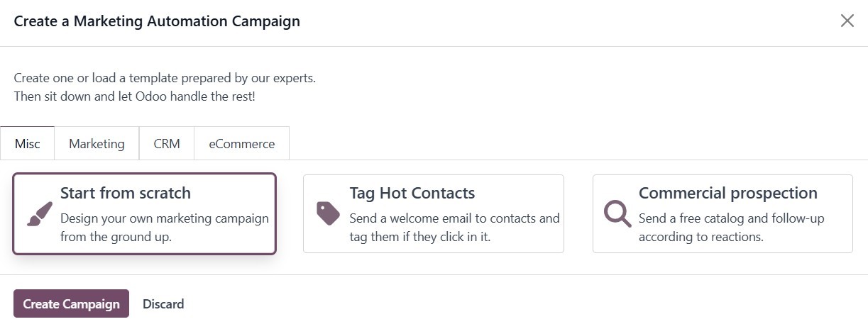The width and height of the screenshot is (868, 329).
Task: Click 'Send a welcome email to contacts' text
Action: pyautogui.click(x=454, y=218)
